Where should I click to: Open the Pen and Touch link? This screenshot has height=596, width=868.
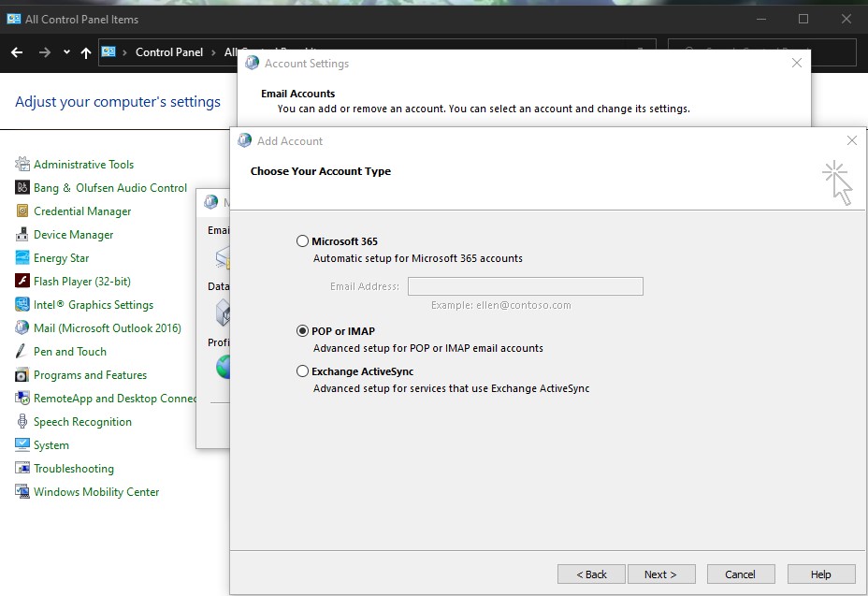(70, 352)
